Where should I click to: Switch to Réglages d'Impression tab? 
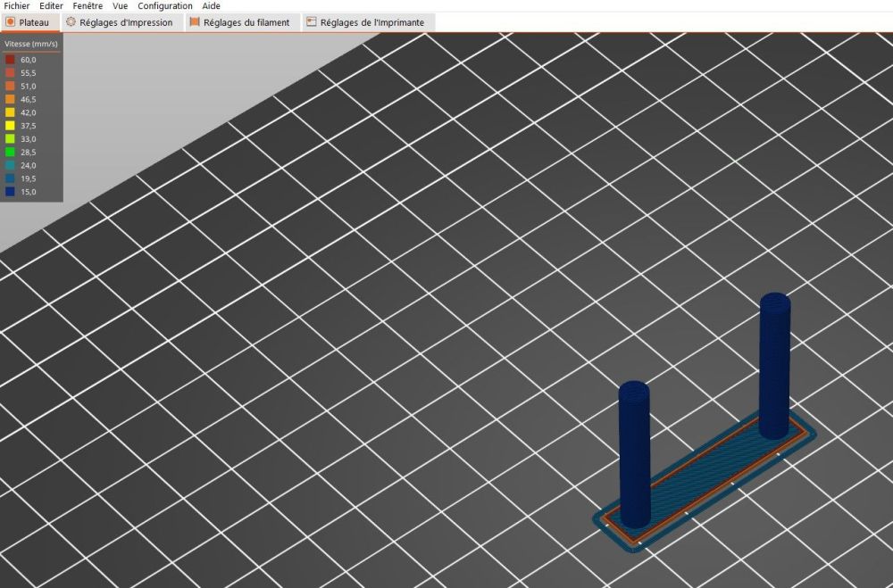tap(121, 23)
